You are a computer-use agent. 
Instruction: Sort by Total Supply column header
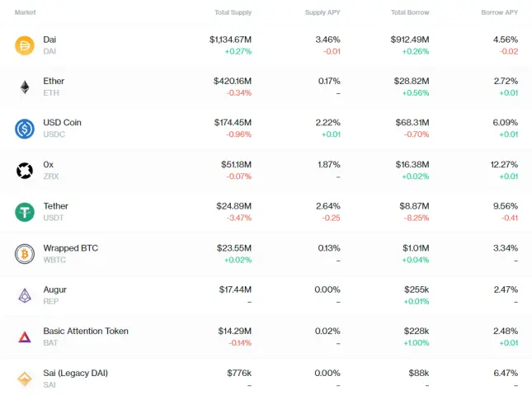(233, 12)
